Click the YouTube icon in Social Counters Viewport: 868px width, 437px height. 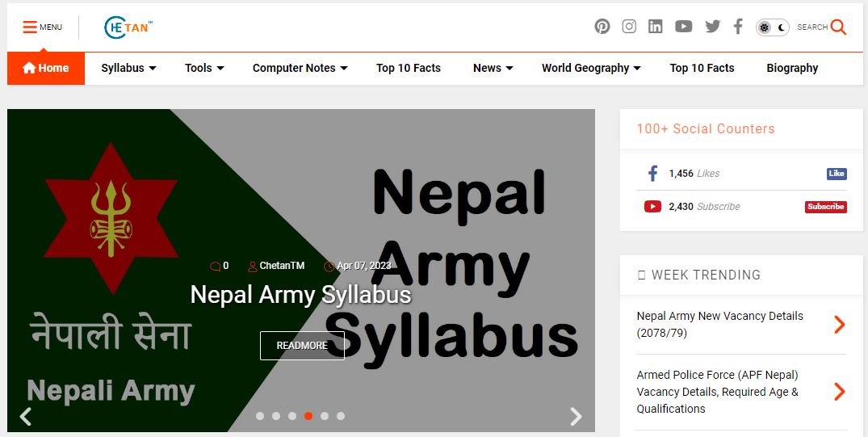point(652,207)
